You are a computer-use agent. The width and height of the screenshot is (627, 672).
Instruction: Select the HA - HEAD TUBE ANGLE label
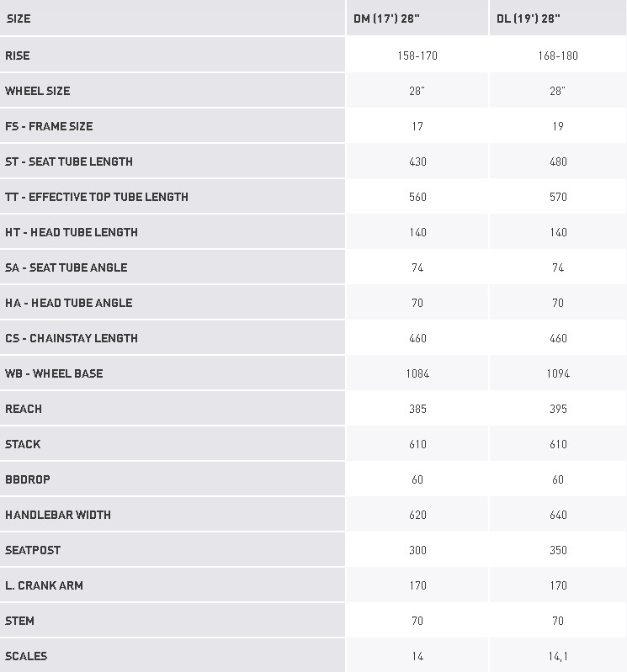[69, 303]
